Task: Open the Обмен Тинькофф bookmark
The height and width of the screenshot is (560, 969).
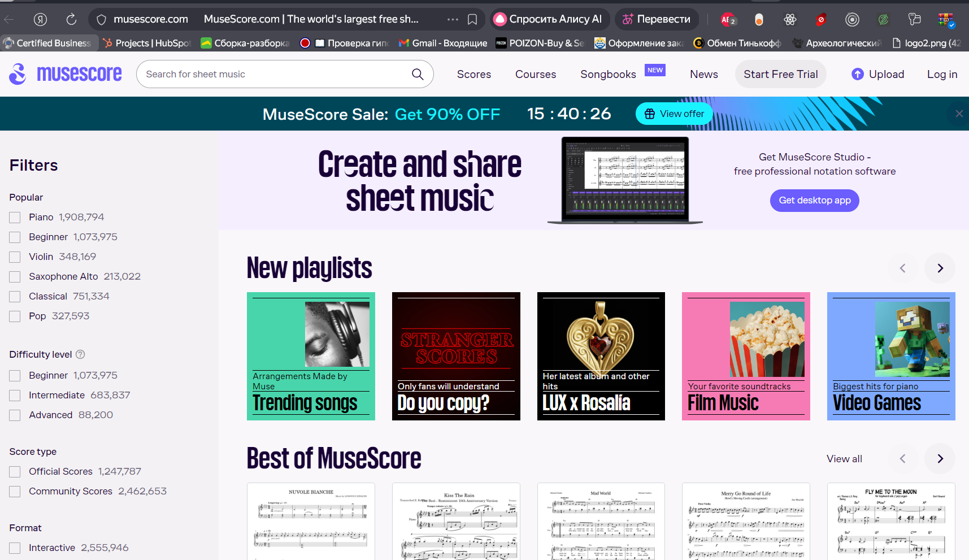Action: click(x=737, y=43)
